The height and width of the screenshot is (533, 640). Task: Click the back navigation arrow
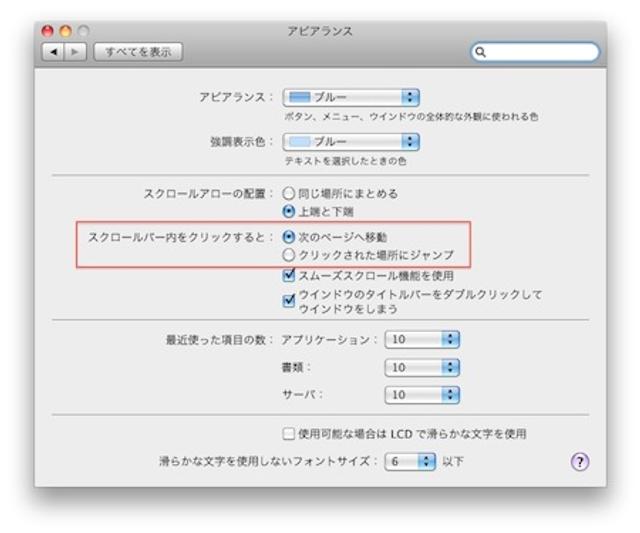pos(53,51)
